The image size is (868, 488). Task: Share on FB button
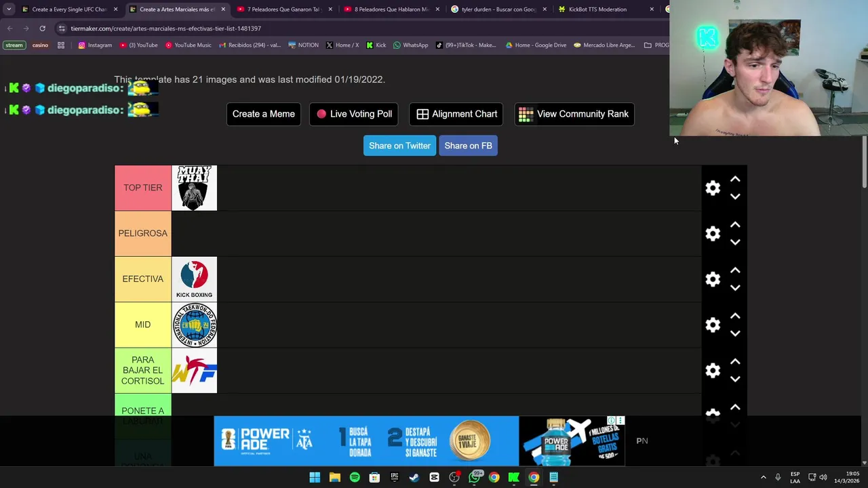tap(468, 146)
